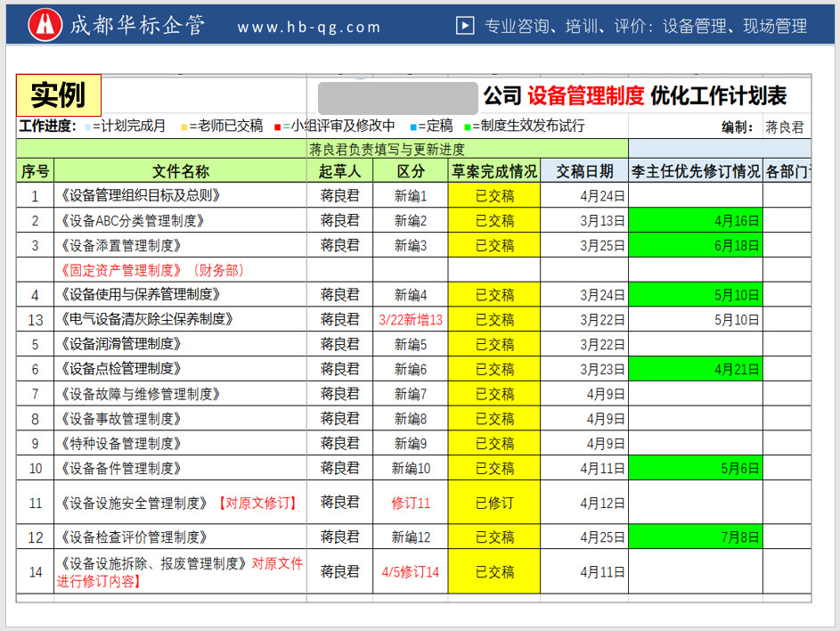Select the red 3/22新增13 cell
This screenshot has width=840, height=631.
point(410,320)
